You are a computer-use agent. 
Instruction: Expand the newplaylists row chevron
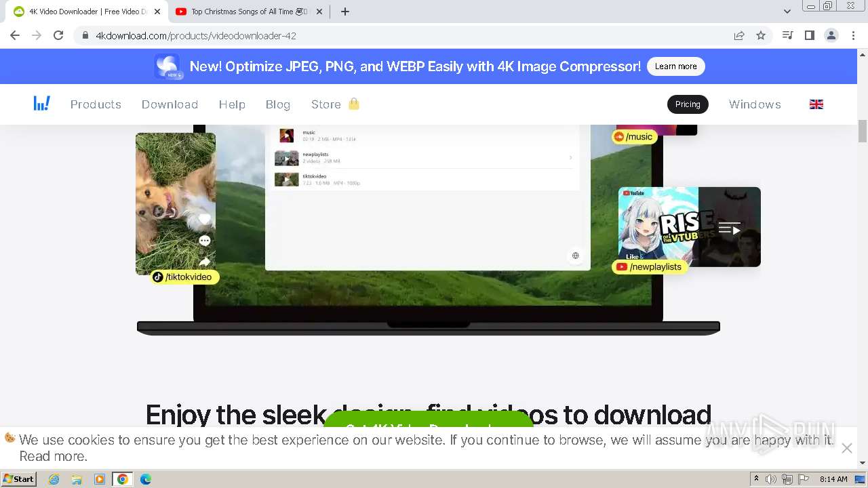pos(570,158)
